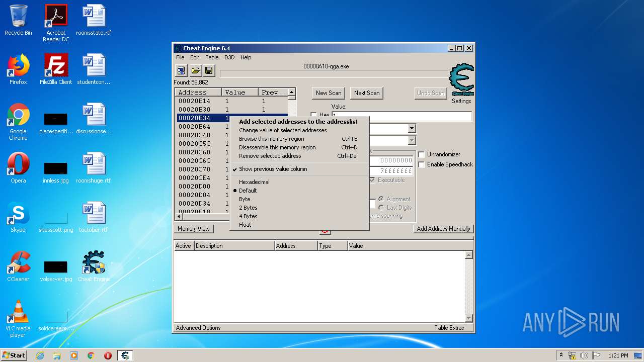The width and height of the screenshot is (644, 362).
Task: Choose Add selected addresses to the addresslist
Action: tap(299, 122)
